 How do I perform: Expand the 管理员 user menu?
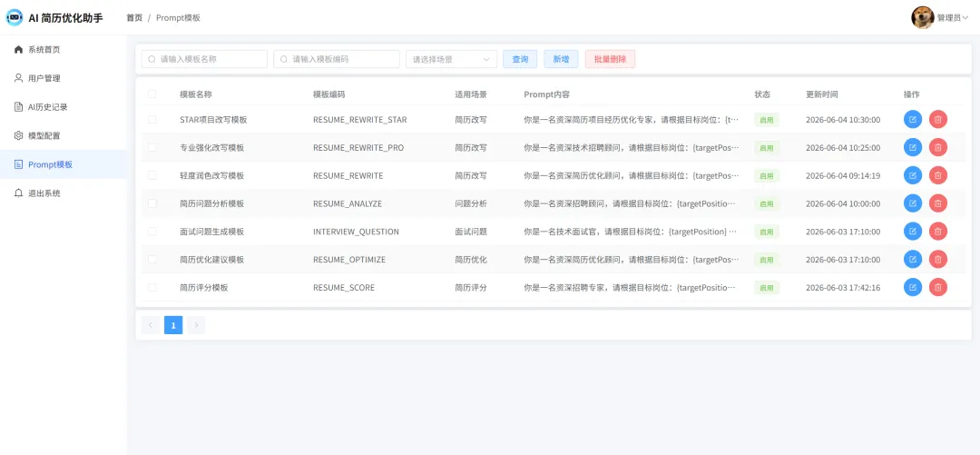point(952,18)
